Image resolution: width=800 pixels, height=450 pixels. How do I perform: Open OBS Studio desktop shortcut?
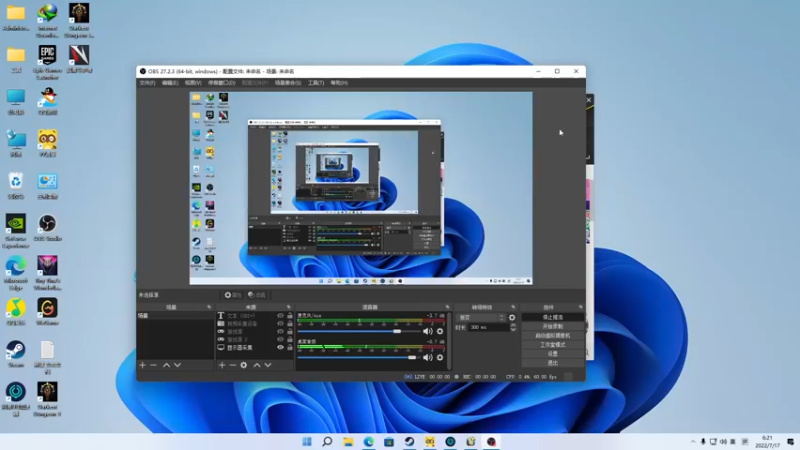coord(47,228)
